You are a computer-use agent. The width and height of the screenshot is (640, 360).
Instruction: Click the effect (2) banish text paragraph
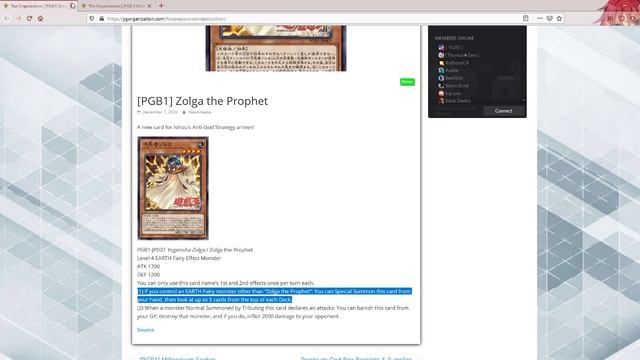point(273,312)
